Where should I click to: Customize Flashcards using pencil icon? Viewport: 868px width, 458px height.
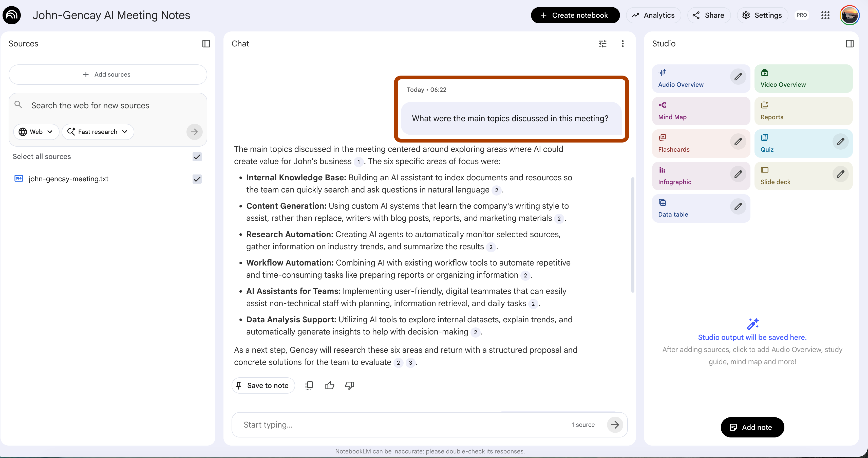coord(738,142)
